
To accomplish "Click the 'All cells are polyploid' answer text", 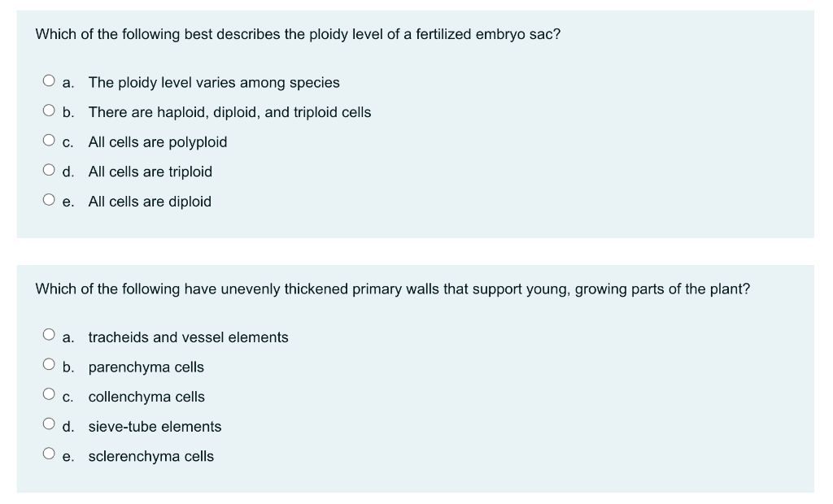I will (157, 142).
